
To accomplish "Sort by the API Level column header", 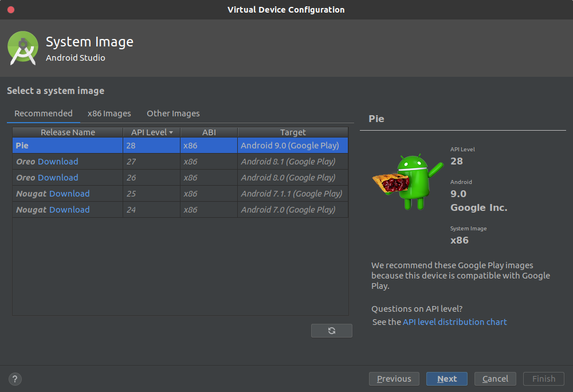I will point(152,132).
